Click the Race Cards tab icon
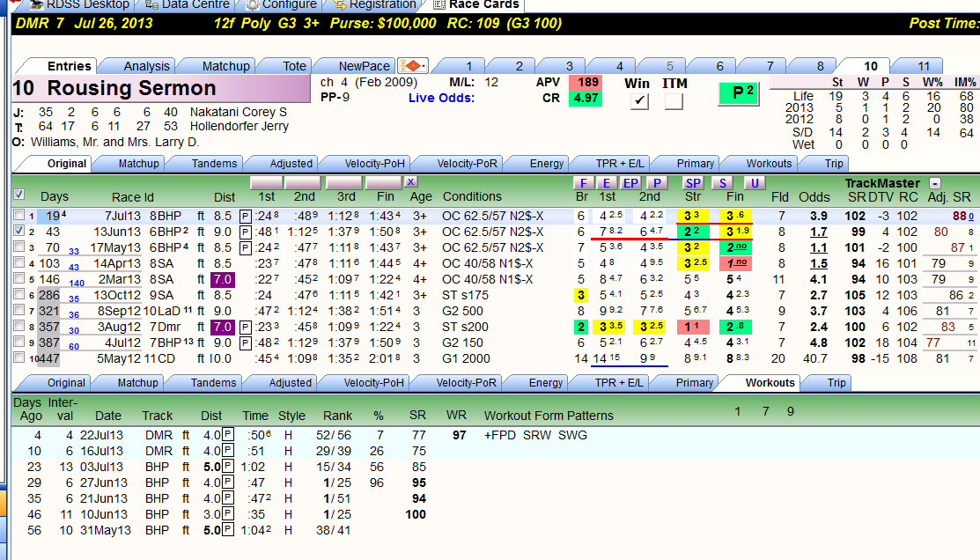Screen dimensions: 980x560 (439, 4)
